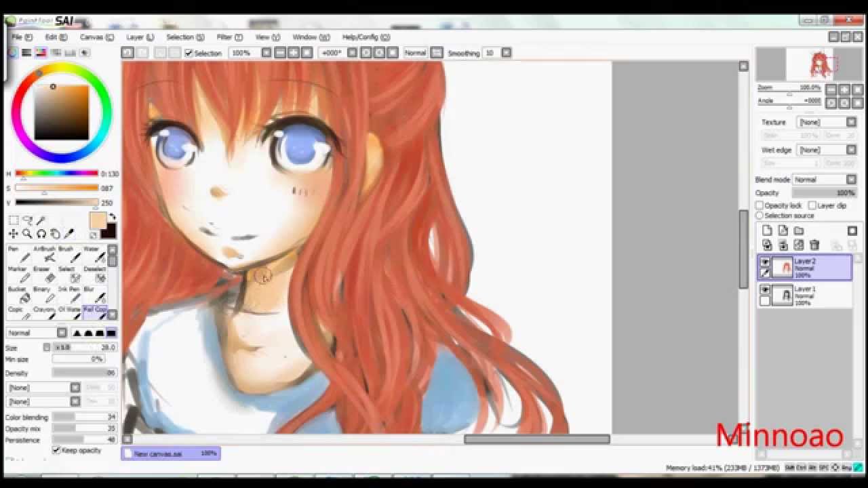Switch to the New canvas.sai tab
The image size is (868, 488).
click(x=171, y=453)
